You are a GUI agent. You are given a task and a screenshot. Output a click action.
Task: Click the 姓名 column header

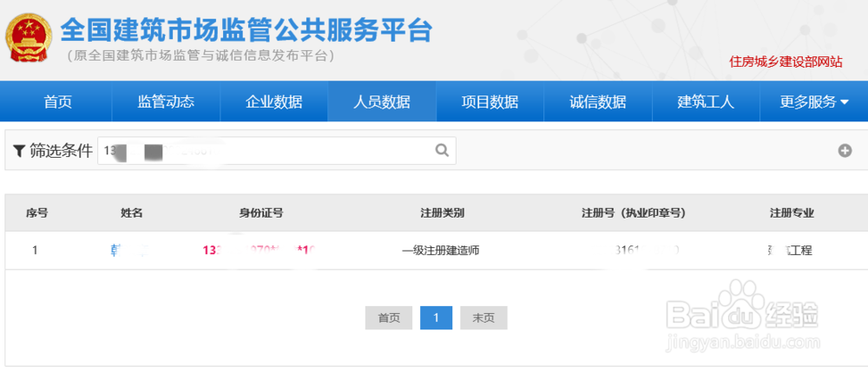[132, 213]
